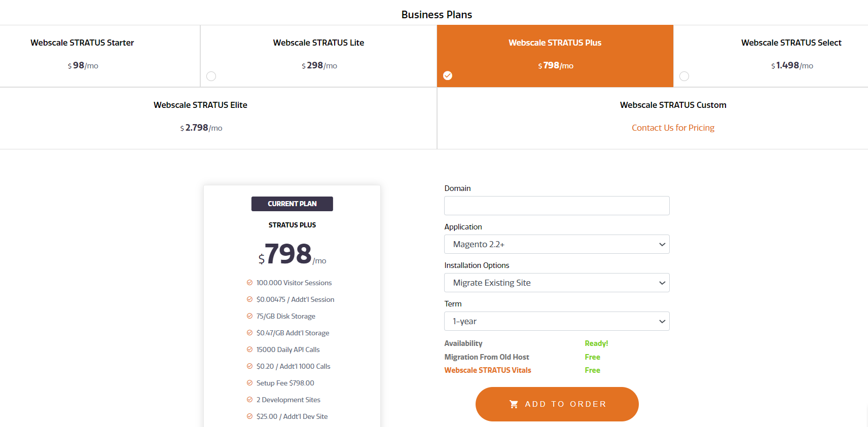Image resolution: width=868 pixels, height=427 pixels.
Task: Click the Webscale STRATUS Plus plan title
Action: 555,43
